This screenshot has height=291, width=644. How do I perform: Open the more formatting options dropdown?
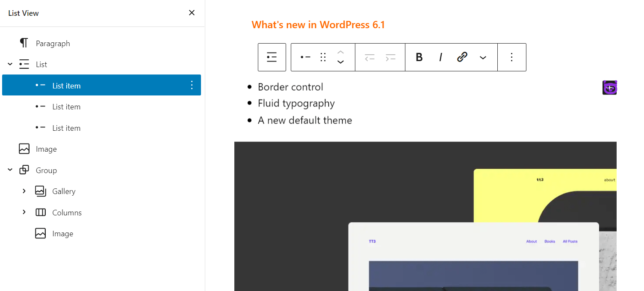click(x=483, y=57)
